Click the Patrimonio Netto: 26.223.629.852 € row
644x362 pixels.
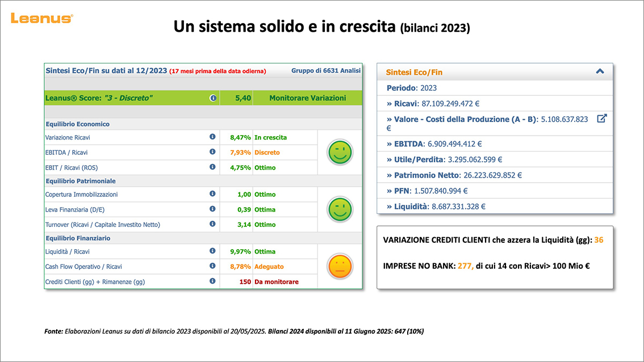(495, 175)
